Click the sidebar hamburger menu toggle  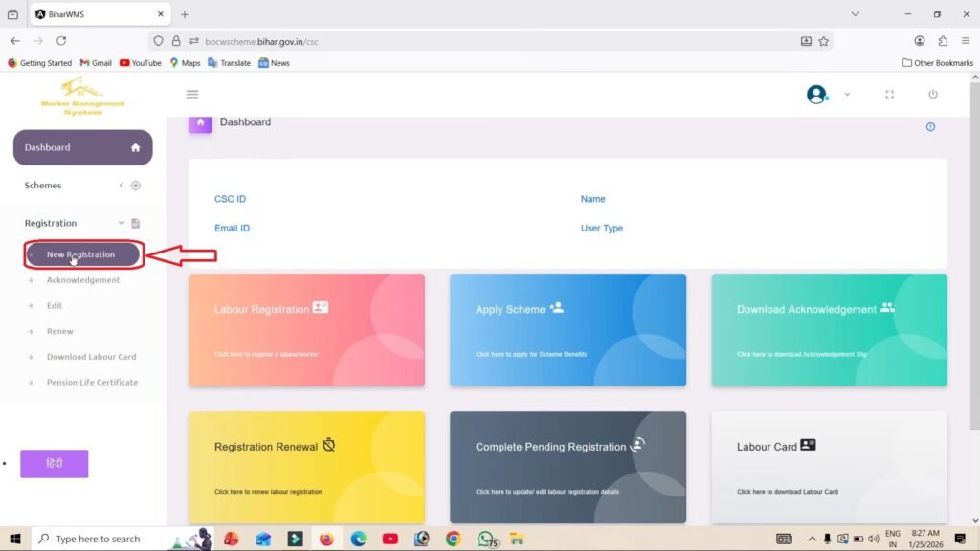tap(192, 94)
